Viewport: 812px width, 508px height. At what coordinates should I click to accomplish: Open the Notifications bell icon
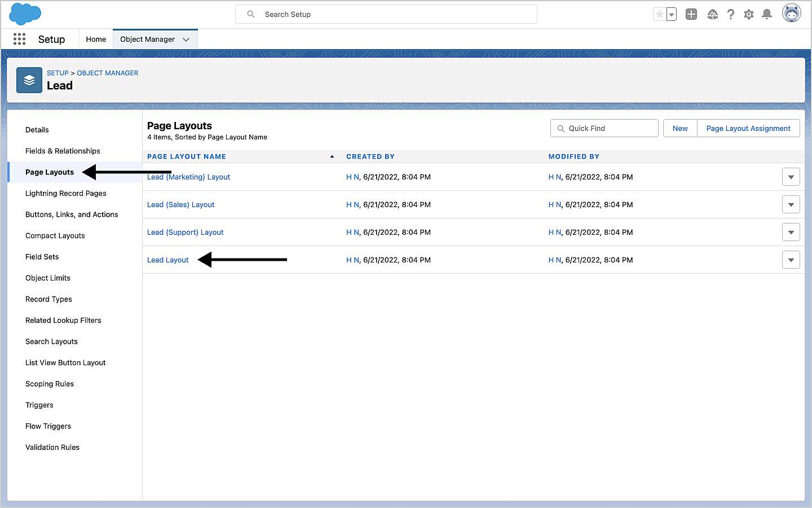(767, 15)
